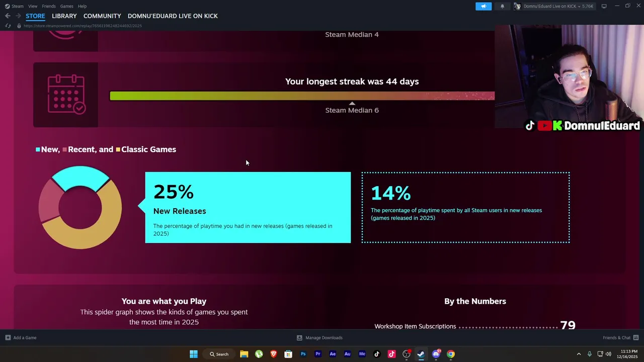Click the '79' workshop subscriptions value
This screenshot has width=644, height=362.
point(568,325)
